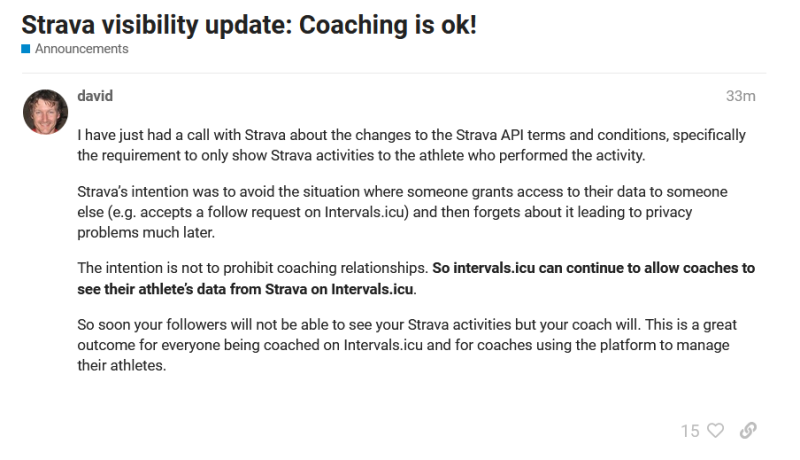
Task: Click the username david
Action: pos(95,96)
